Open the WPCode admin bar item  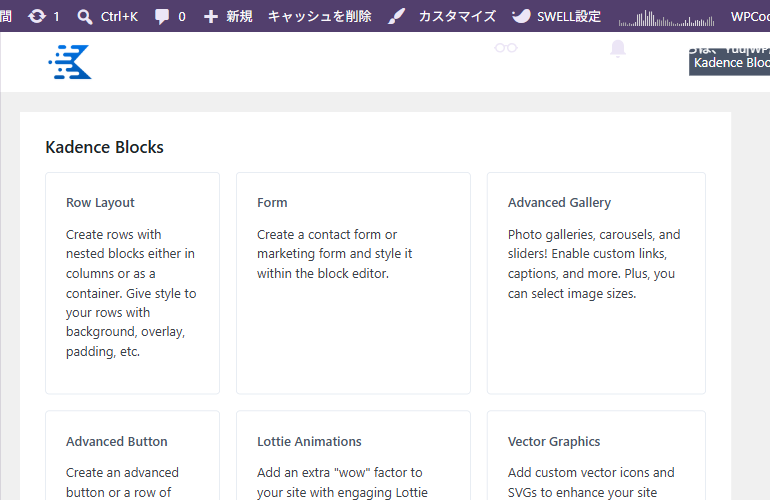(750, 17)
